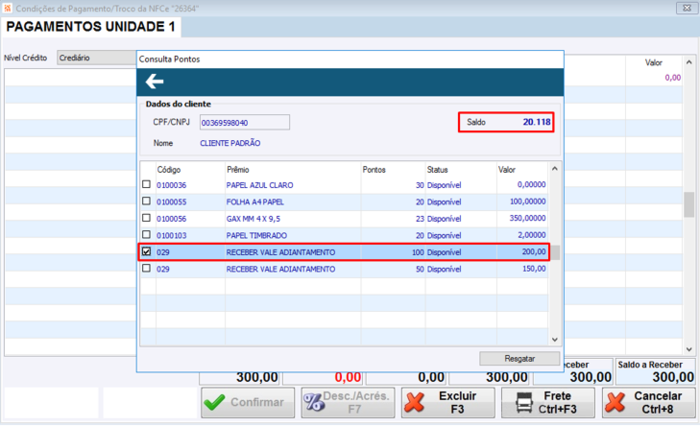The height and width of the screenshot is (427, 700).
Task: Click the prizes list scroll up arrow
Action: tap(554, 169)
